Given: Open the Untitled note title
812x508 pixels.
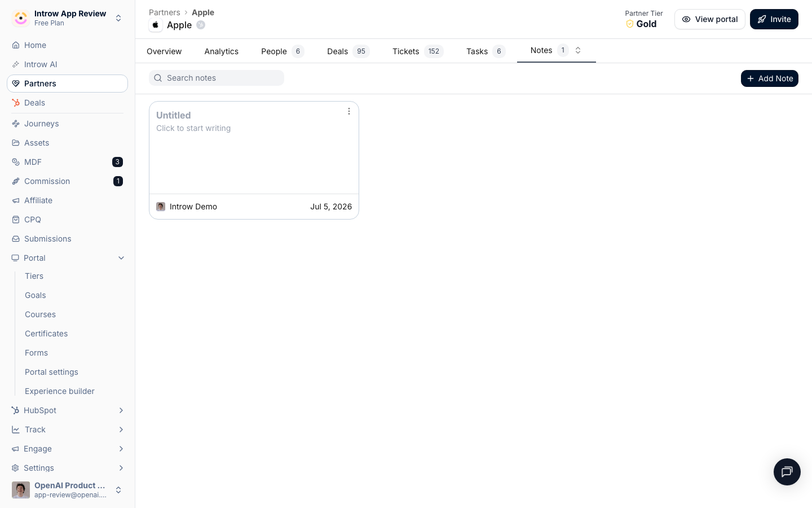Looking at the screenshot, I should coord(174,115).
